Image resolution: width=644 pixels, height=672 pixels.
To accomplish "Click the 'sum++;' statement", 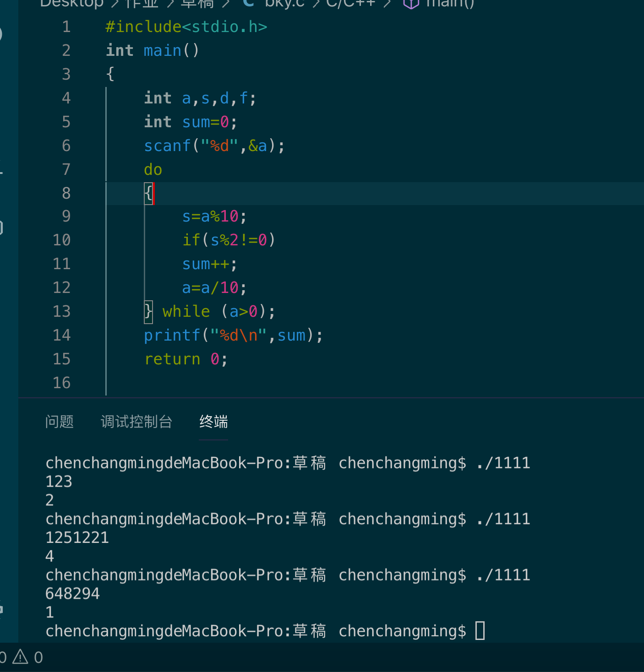I will click(x=209, y=264).
